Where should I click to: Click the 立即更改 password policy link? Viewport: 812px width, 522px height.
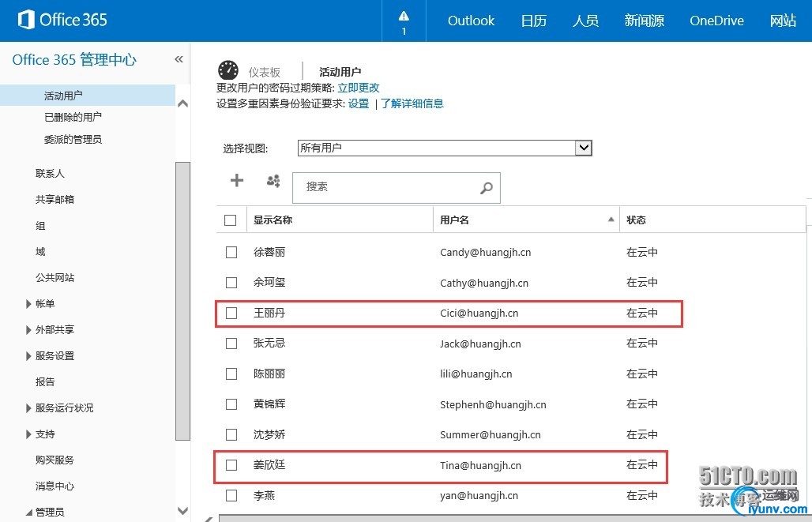(359, 88)
